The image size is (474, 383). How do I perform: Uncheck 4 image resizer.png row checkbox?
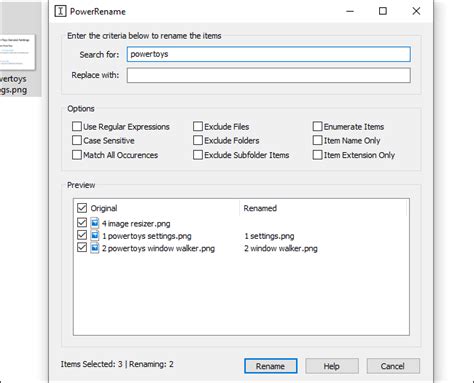click(x=82, y=222)
